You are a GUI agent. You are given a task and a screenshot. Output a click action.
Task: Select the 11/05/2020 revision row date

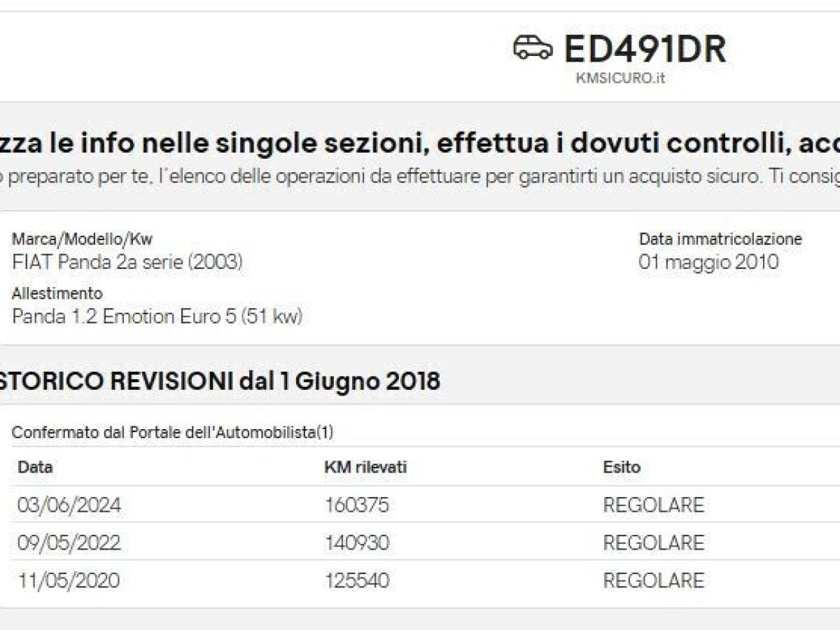coord(69,580)
